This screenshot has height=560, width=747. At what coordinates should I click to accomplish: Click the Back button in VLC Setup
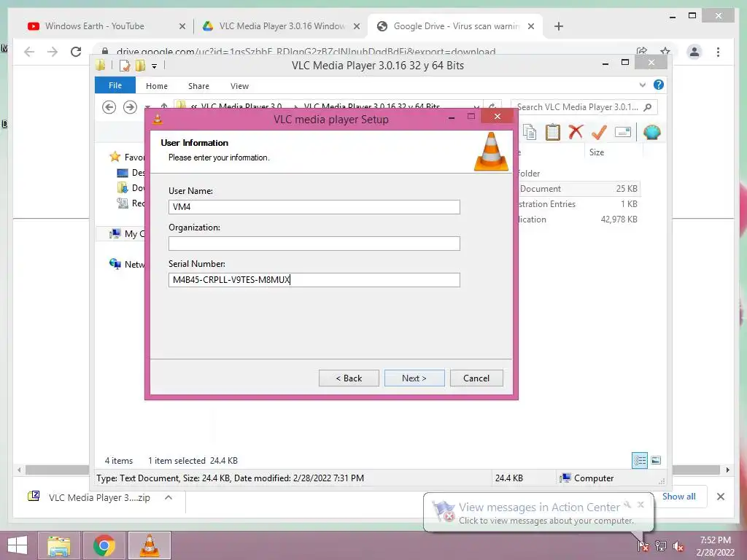pyautogui.click(x=349, y=378)
